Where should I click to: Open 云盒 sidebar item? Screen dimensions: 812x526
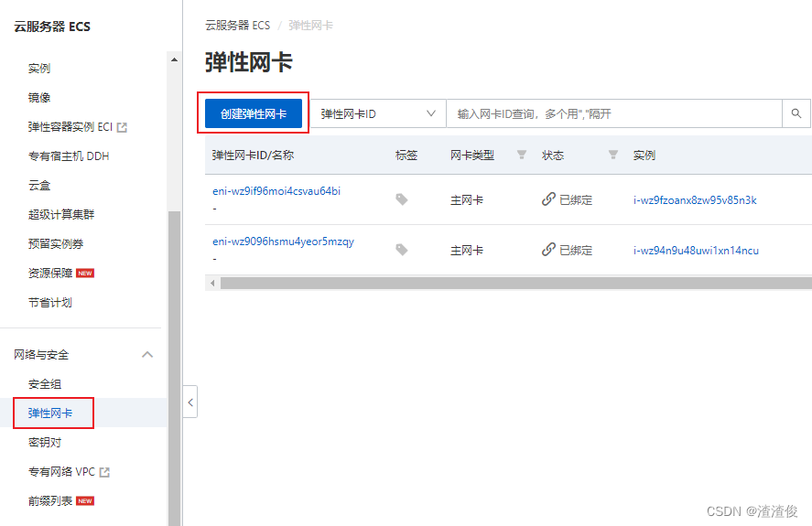coord(39,186)
